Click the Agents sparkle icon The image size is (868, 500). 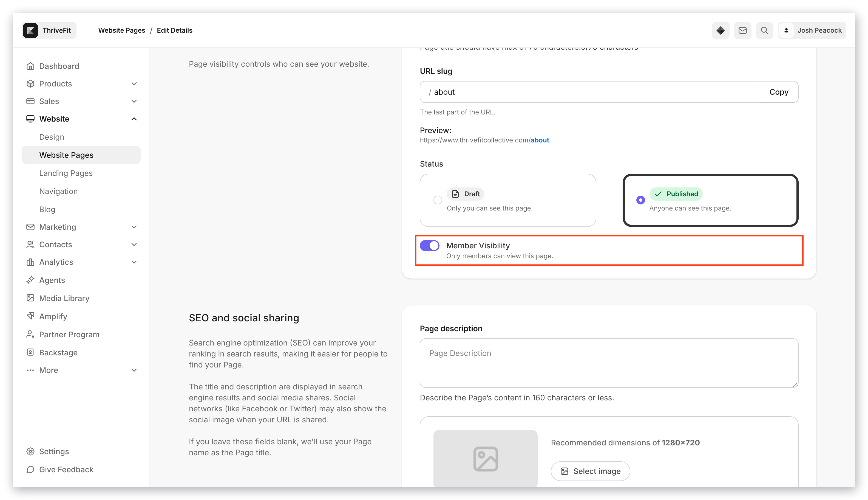[30, 280]
